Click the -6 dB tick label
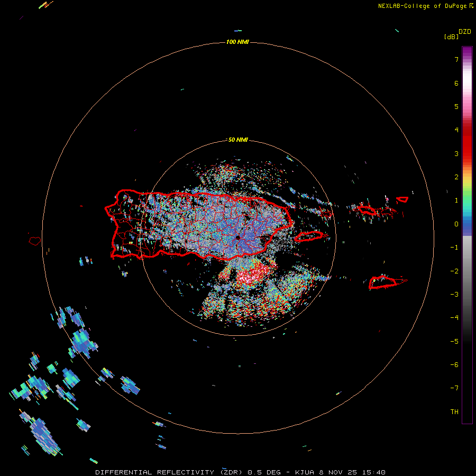The image size is (476, 476). 454,365
